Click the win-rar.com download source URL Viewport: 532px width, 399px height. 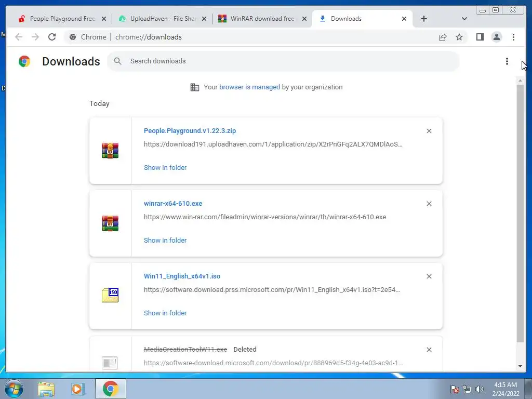tap(265, 217)
